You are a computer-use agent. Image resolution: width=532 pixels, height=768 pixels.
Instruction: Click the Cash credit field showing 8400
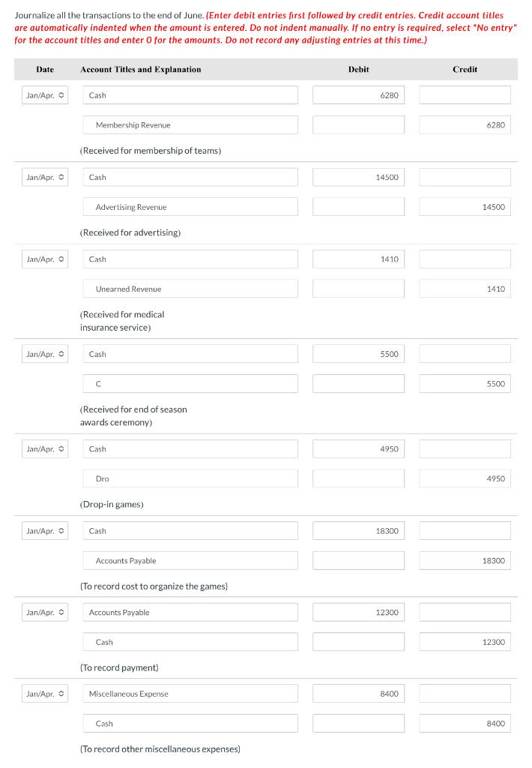coord(465,723)
